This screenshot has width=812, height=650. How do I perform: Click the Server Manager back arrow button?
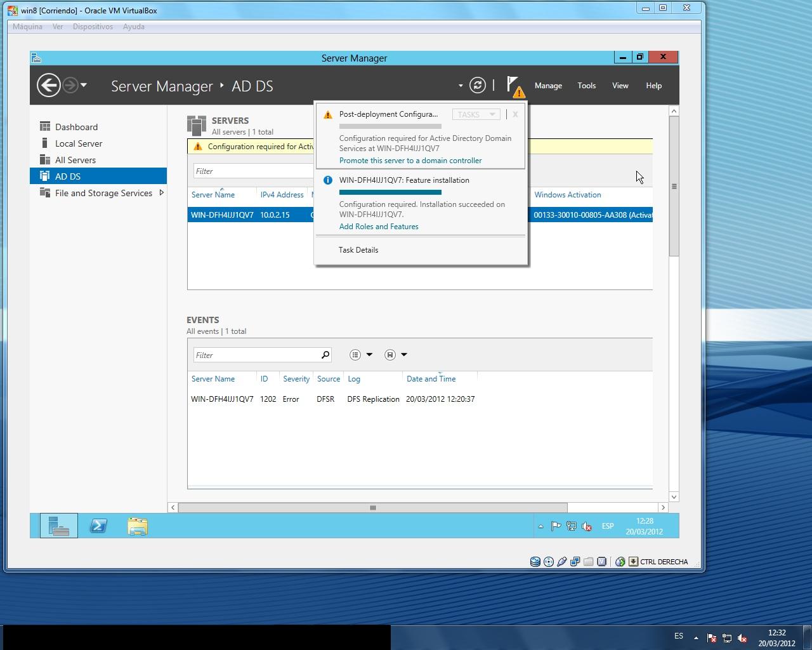(x=49, y=85)
